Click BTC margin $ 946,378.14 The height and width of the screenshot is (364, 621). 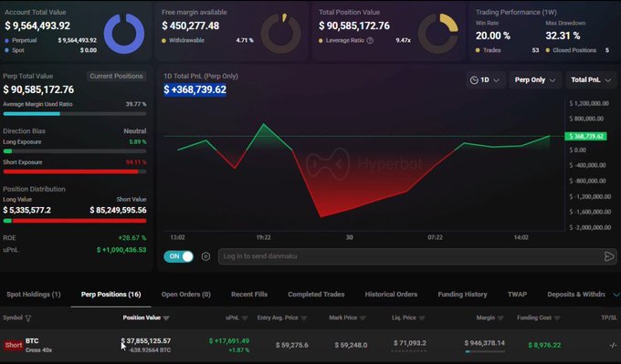(x=485, y=343)
